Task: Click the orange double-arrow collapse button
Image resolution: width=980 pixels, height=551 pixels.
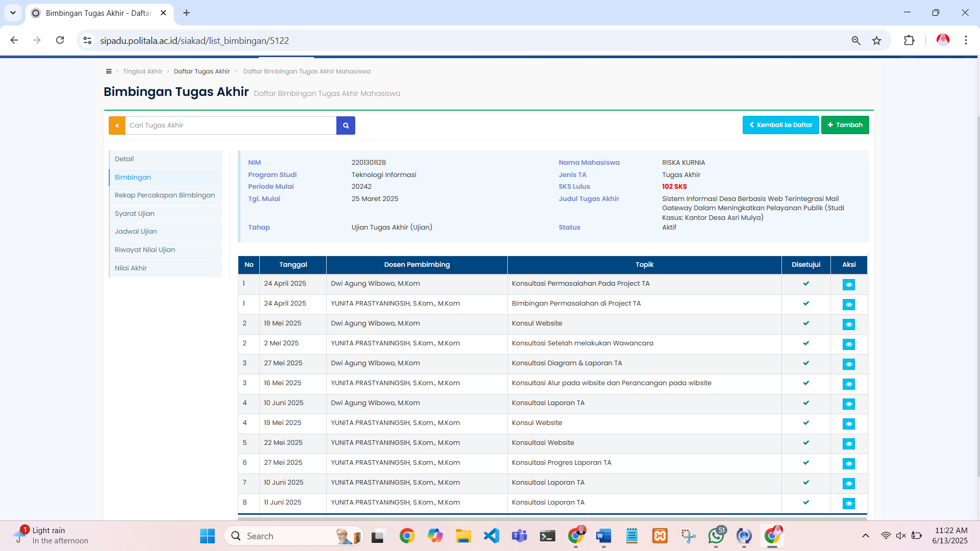Action: point(117,126)
